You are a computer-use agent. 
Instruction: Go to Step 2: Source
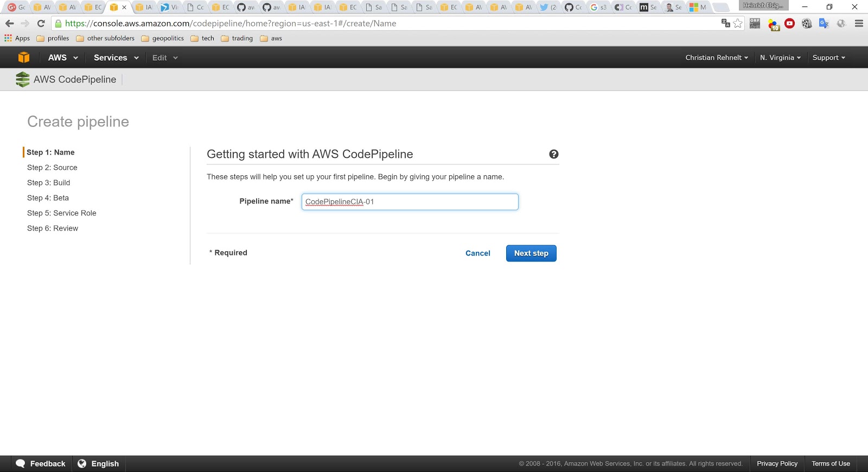[x=52, y=168]
